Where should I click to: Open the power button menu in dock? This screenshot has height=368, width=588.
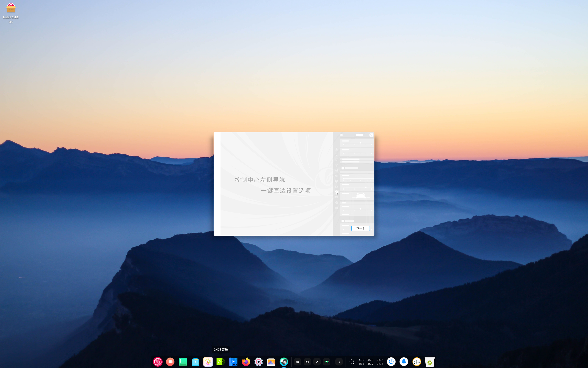click(391, 362)
